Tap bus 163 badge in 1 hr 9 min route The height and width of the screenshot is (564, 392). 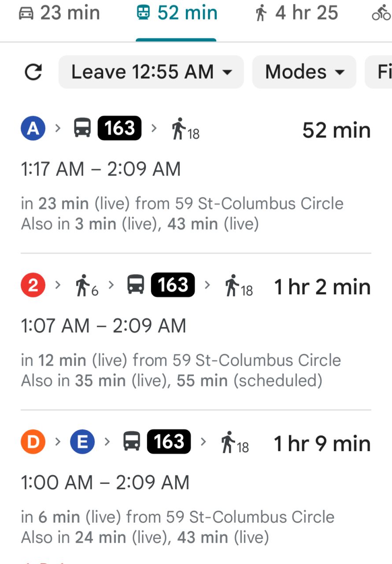169,442
